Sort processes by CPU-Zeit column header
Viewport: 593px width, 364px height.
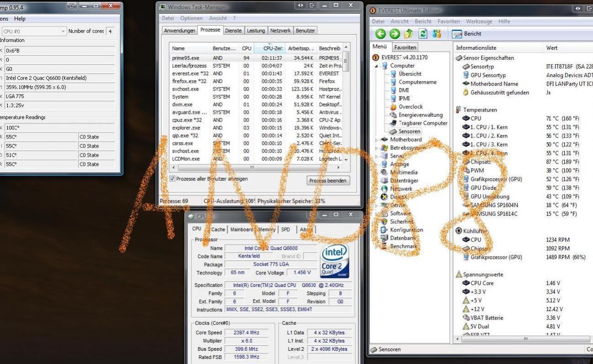270,48
